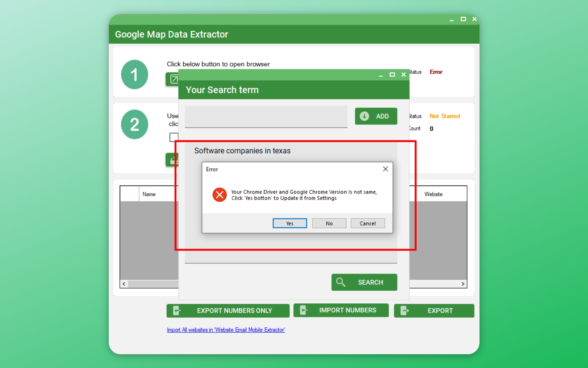Click Cancel in the Error dialog
The width and height of the screenshot is (588, 368).
click(367, 223)
